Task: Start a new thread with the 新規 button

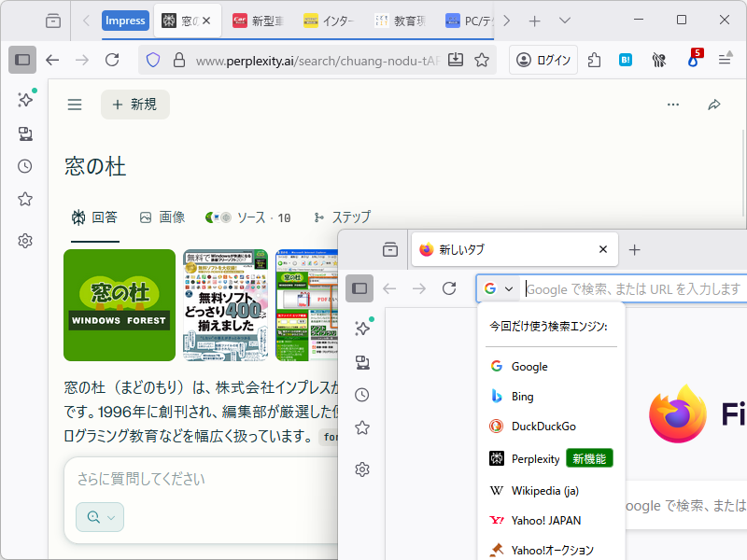Action: pyautogui.click(x=134, y=105)
